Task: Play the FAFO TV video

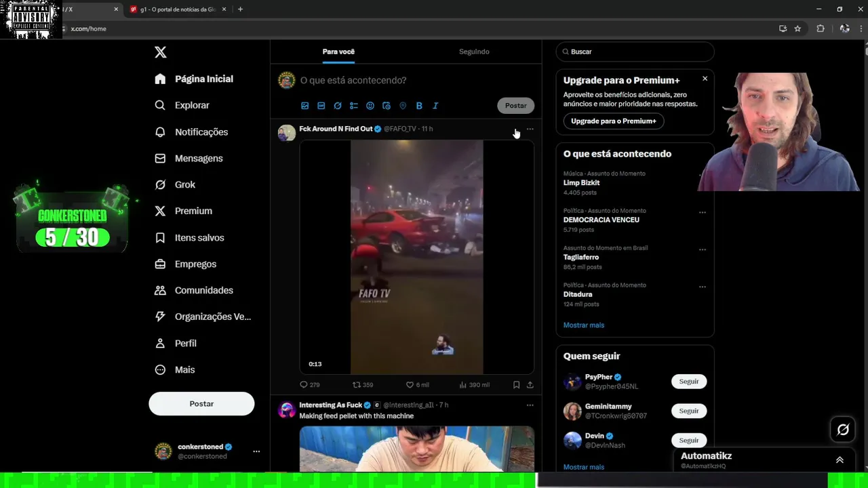Action: click(x=416, y=257)
